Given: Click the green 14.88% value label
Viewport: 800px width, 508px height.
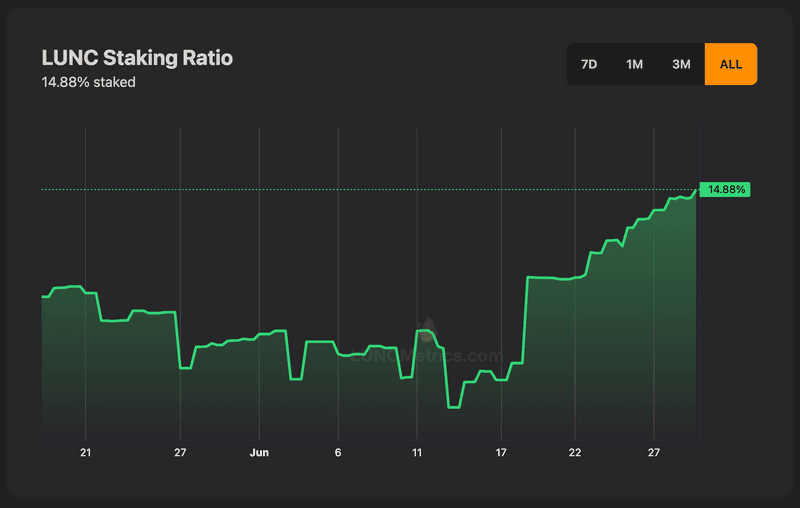Looking at the screenshot, I should 725,189.
